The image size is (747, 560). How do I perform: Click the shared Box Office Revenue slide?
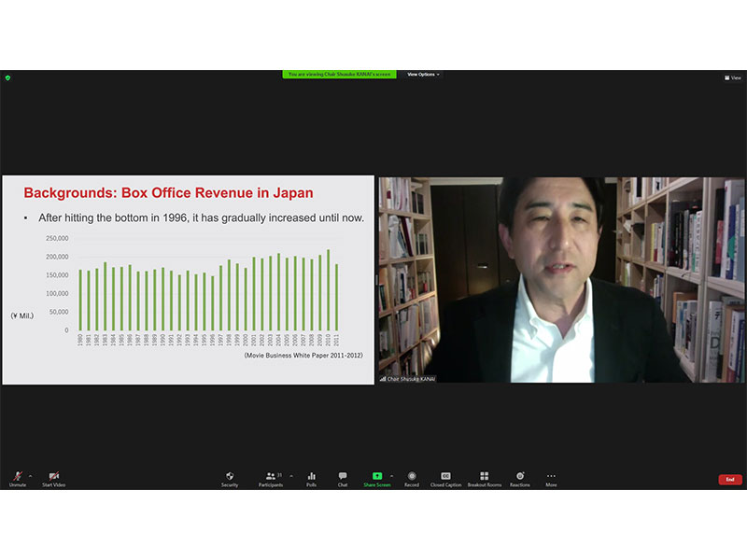pyautogui.click(x=188, y=280)
